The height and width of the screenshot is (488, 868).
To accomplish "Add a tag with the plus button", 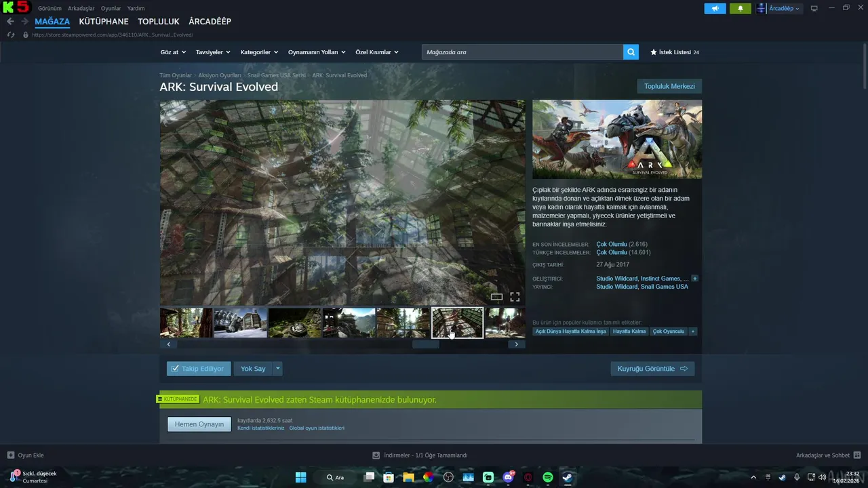I will pyautogui.click(x=692, y=331).
